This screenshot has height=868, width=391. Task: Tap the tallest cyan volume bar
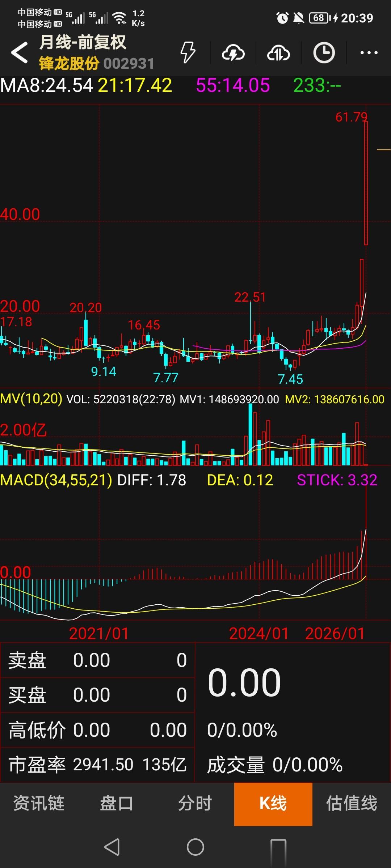coord(251,434)
